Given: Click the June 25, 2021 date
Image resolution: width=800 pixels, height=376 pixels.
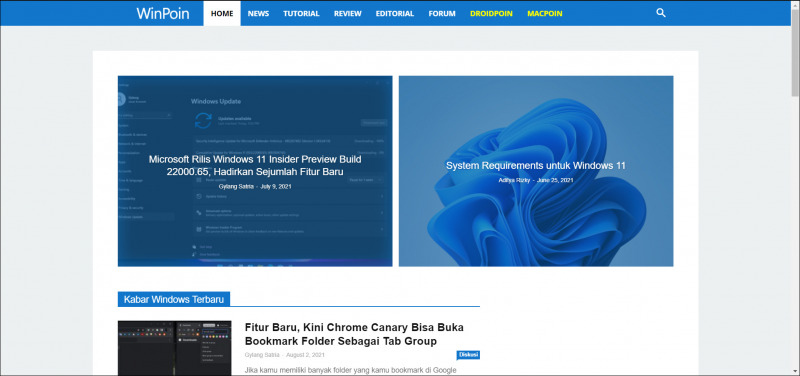Looking at the screenshot, I should click(x=556, y=180).
